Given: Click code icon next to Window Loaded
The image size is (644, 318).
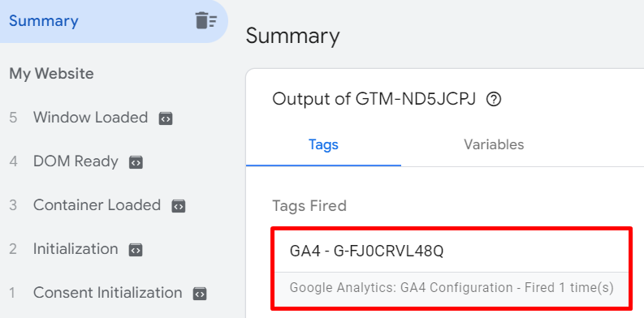Looking at the screenshot, I should tap(166, 118).
